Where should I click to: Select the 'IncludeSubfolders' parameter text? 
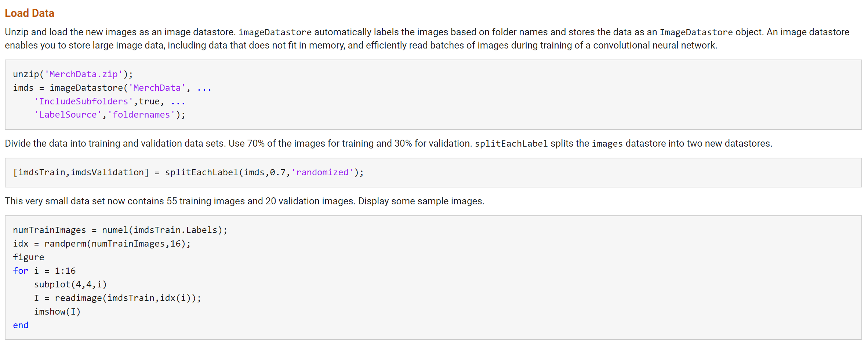coord(84,101)
